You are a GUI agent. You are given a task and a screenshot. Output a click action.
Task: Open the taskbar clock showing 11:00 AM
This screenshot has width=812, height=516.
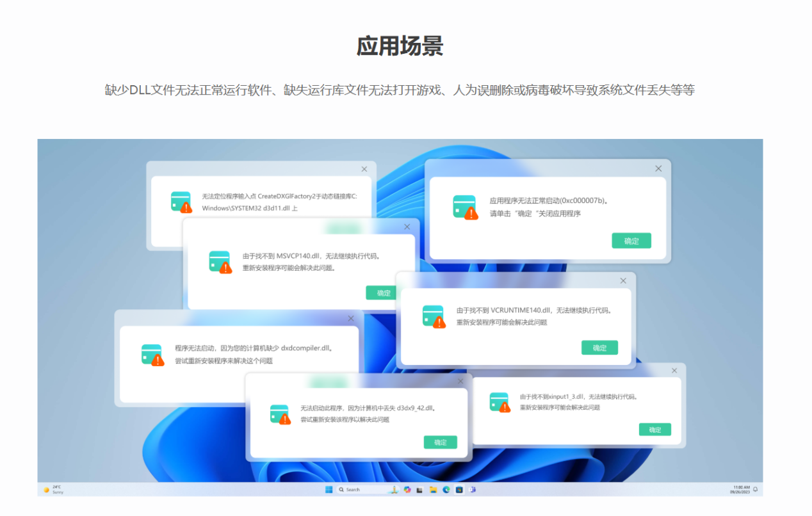pos(740,489)
